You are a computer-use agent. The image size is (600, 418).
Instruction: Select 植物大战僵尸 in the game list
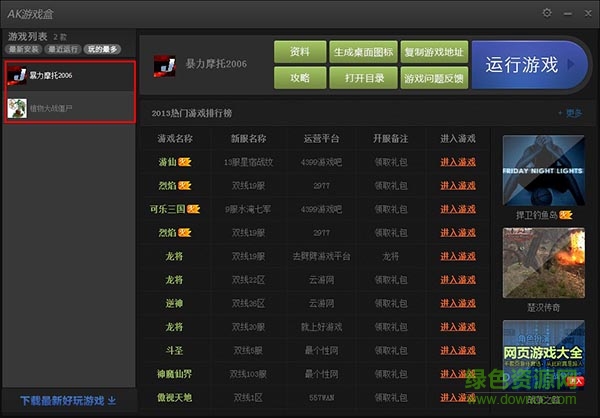(70, 108)
